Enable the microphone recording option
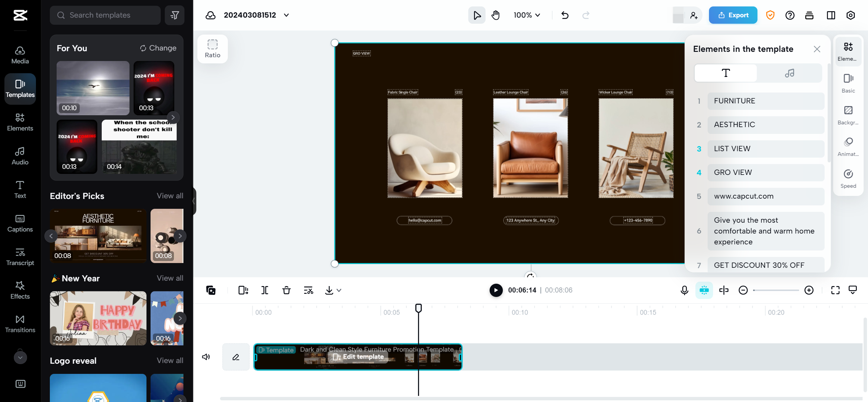868x402 pixels. point(684,290)
